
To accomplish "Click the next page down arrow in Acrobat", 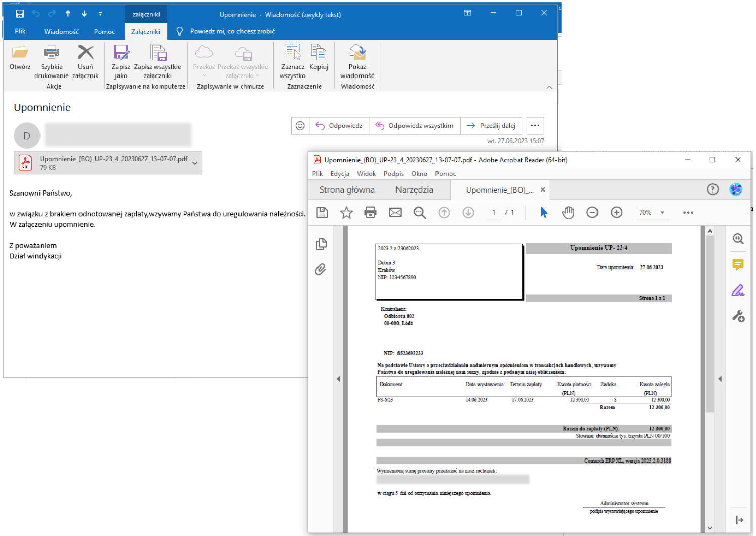I will (x=468, y=213).
